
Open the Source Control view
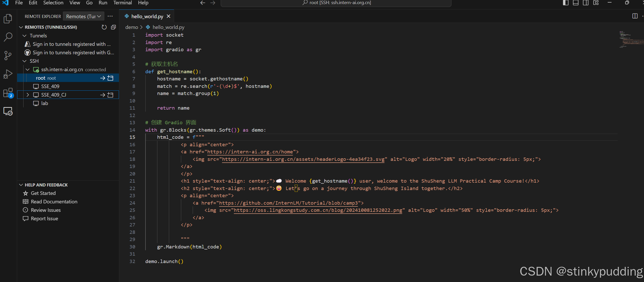[x=8, y=55]
